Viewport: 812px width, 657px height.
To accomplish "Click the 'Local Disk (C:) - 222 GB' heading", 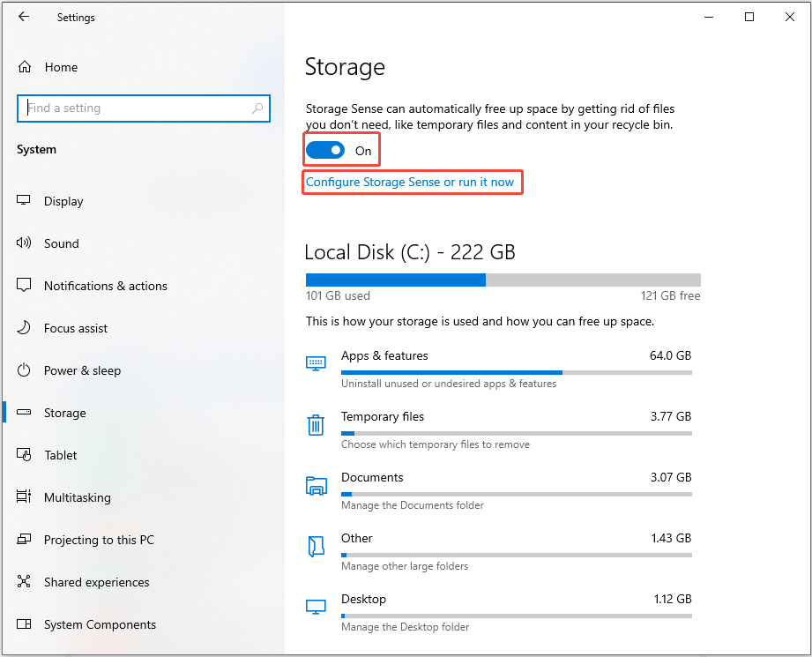I will (x=410, y=252).
